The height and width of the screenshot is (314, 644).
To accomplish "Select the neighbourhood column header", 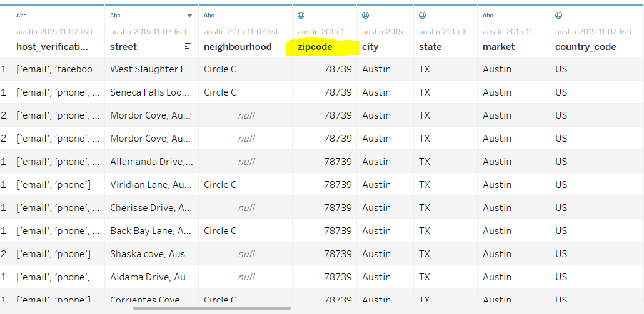I will (x=238, y=47).
